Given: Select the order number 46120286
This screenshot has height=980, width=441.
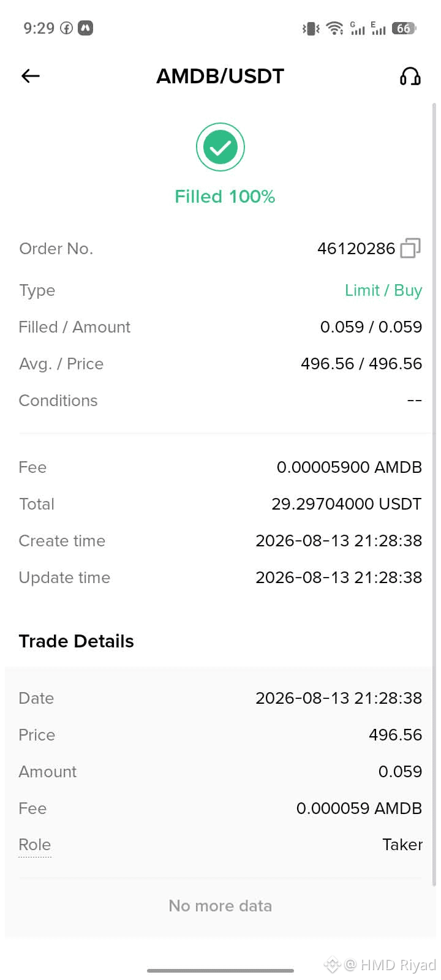Looking at the screenshot, I should pos(356,249).
